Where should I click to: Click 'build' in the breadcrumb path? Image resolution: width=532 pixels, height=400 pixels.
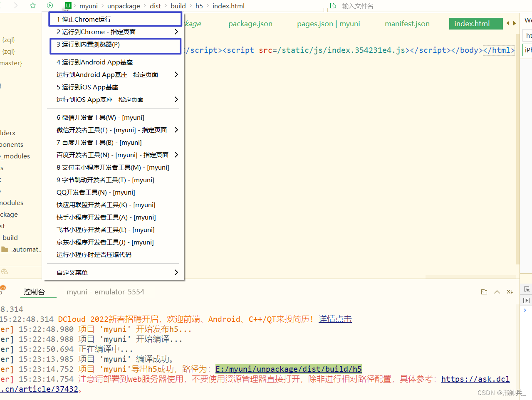tap(178, 6)
